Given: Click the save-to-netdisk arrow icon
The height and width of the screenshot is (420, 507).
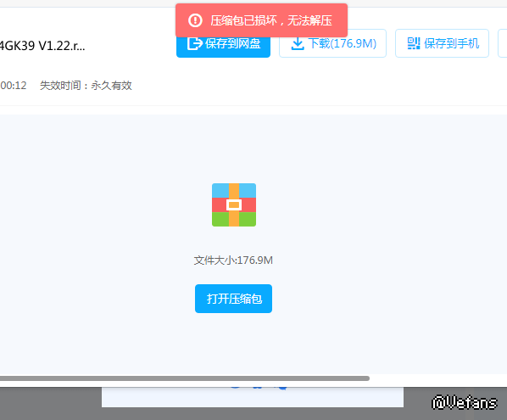Looking at the screenshot, I should point(194,43).
